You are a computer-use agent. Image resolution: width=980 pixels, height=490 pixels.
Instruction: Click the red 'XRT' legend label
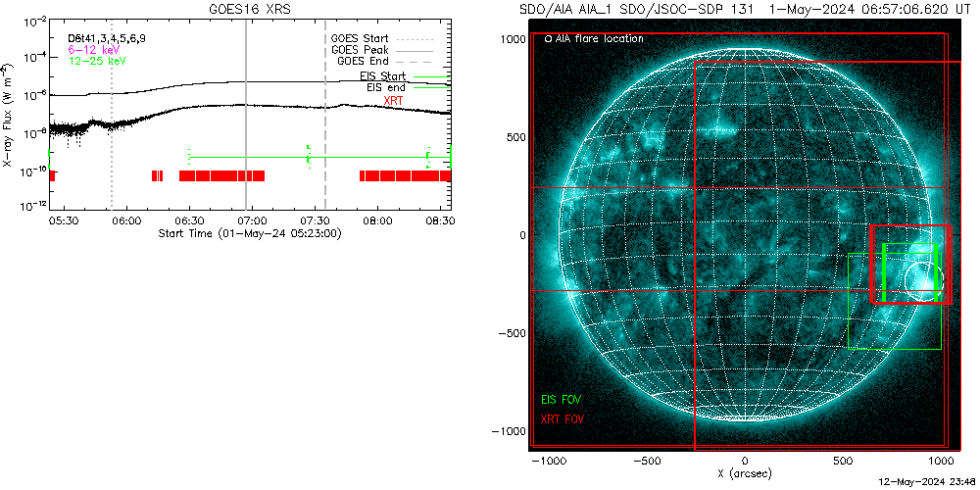pos(394,100)
